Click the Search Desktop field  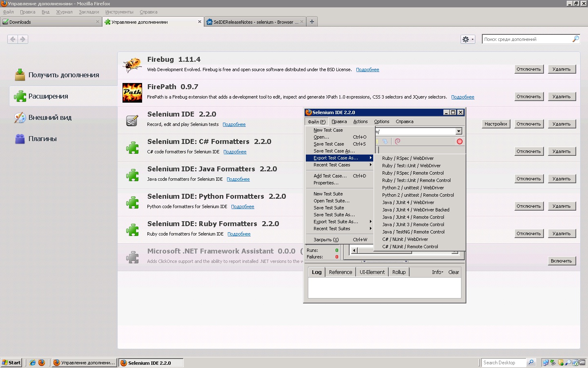[x=504, y=363]
